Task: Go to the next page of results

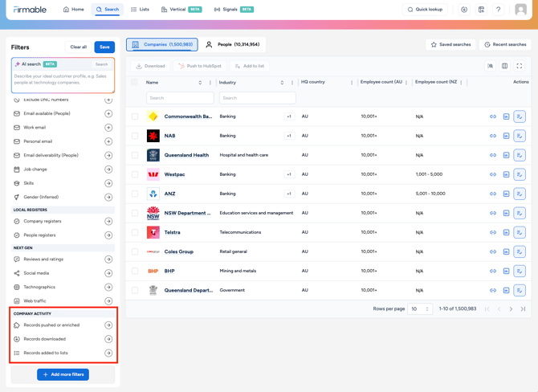Action: (x=511, y=309)
